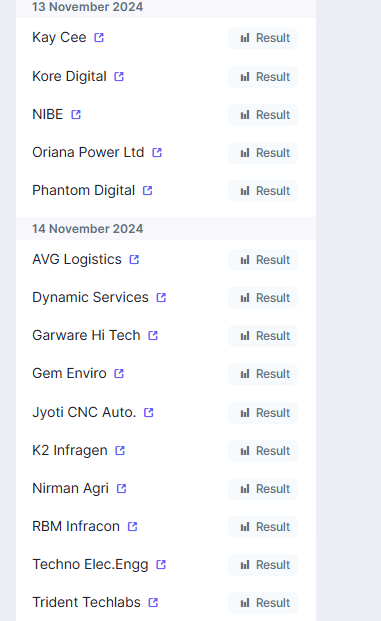This screenshot has width=381, height=621.
Task: Open external link icon beside Phantom Digital
Action: pyautogui.click(x=148, y=190)
